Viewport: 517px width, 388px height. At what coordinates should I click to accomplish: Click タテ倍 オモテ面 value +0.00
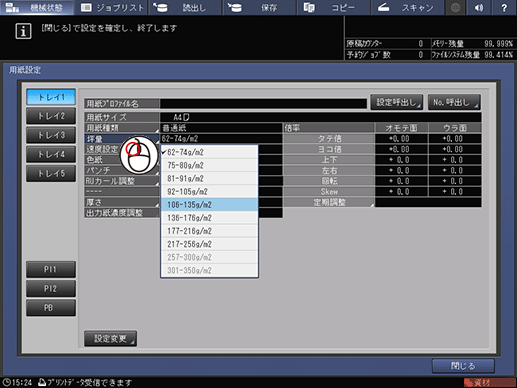click(x=401, y=139)
